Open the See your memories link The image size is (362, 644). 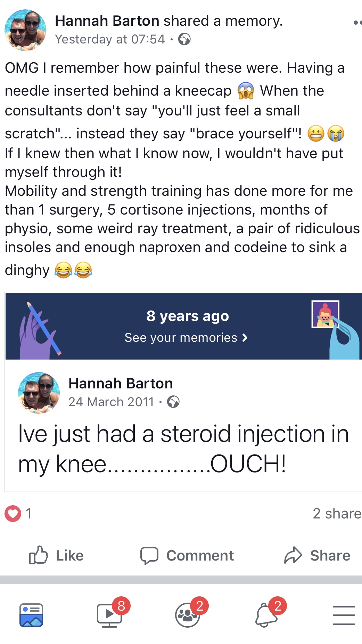coord(186,338)
